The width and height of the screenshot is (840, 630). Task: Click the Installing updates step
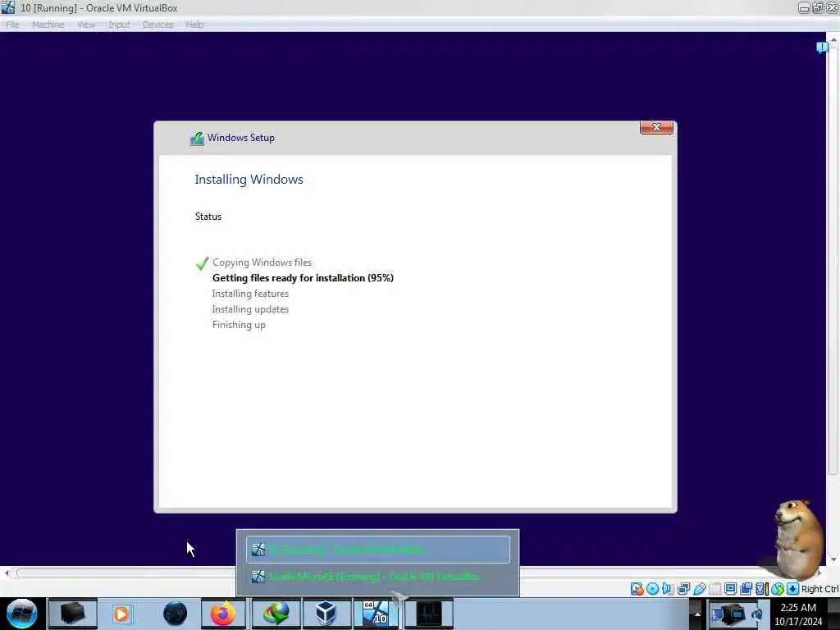tap(250, 309)
